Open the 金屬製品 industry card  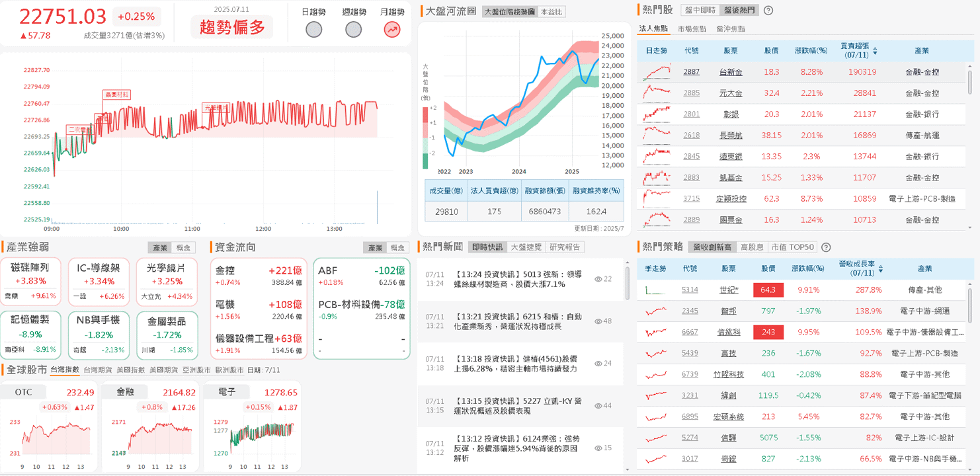(167, 335)
